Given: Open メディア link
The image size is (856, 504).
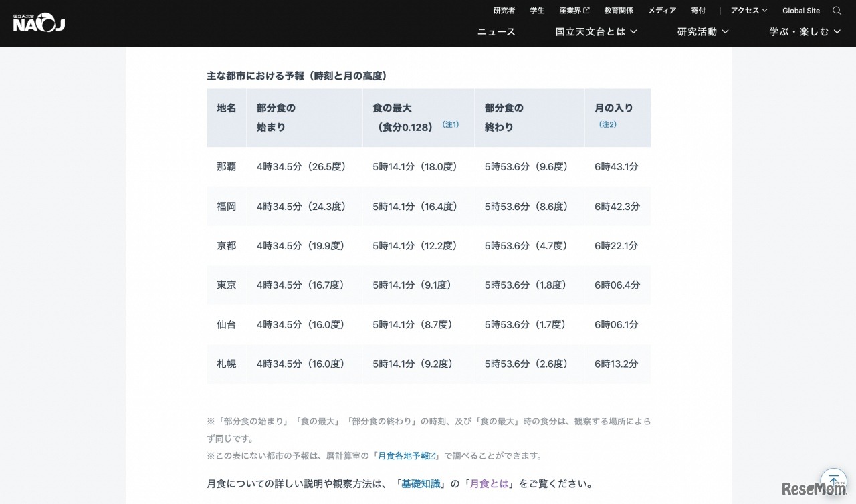Looking at the screenshot, I should 662,11.
